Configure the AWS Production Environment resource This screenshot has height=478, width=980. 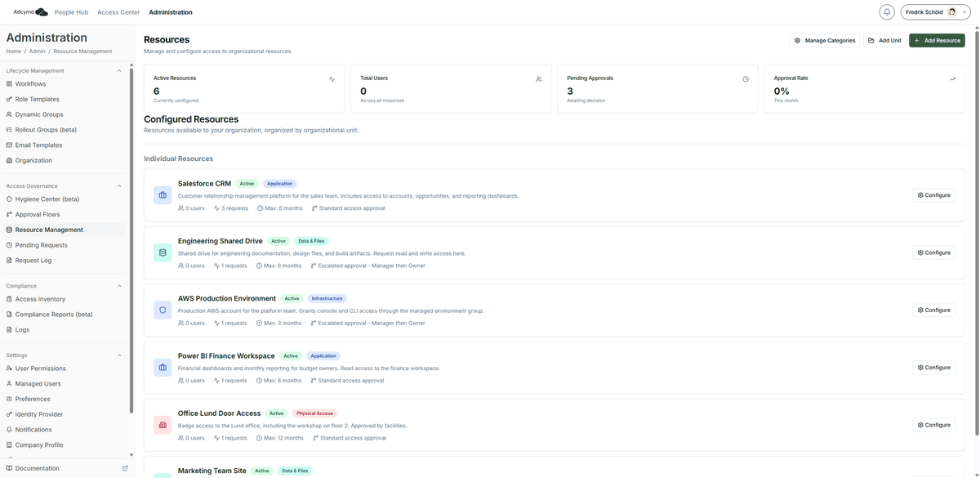(x=934, y=310)
